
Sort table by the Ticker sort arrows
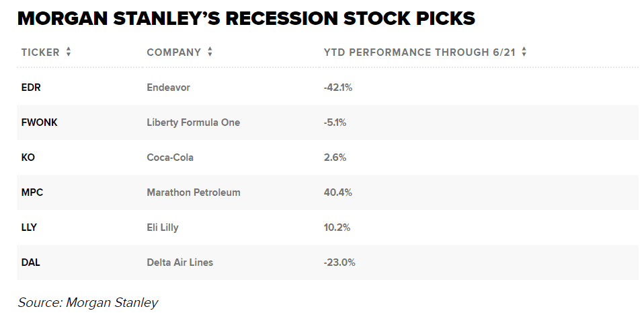[x=69, y=52]
